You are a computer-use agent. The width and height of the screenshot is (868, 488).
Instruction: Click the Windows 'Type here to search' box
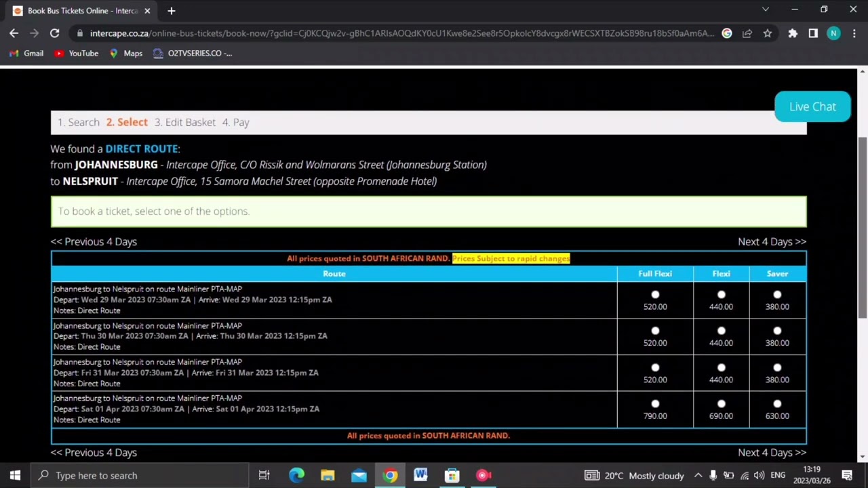(140, 475)
